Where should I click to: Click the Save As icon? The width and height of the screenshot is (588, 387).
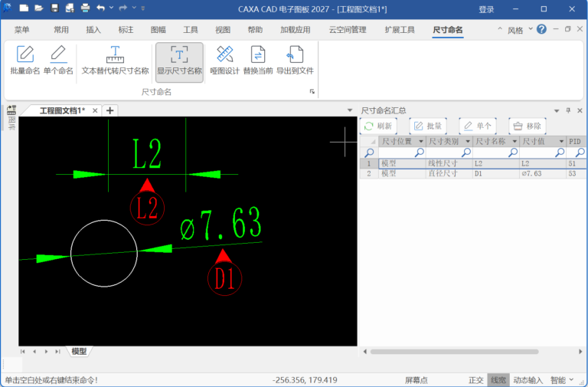tap(70, 8)
